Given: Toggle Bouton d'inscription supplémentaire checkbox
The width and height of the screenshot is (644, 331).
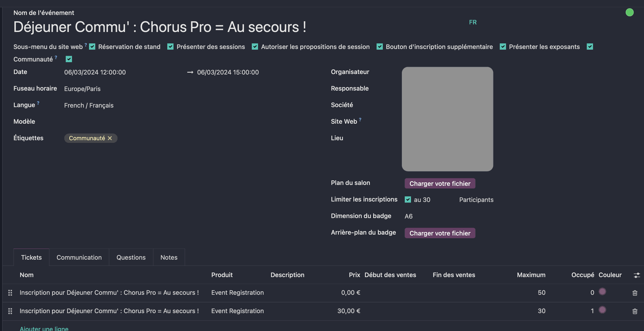Looking at the screenshot, I should (x=503, y=47).
